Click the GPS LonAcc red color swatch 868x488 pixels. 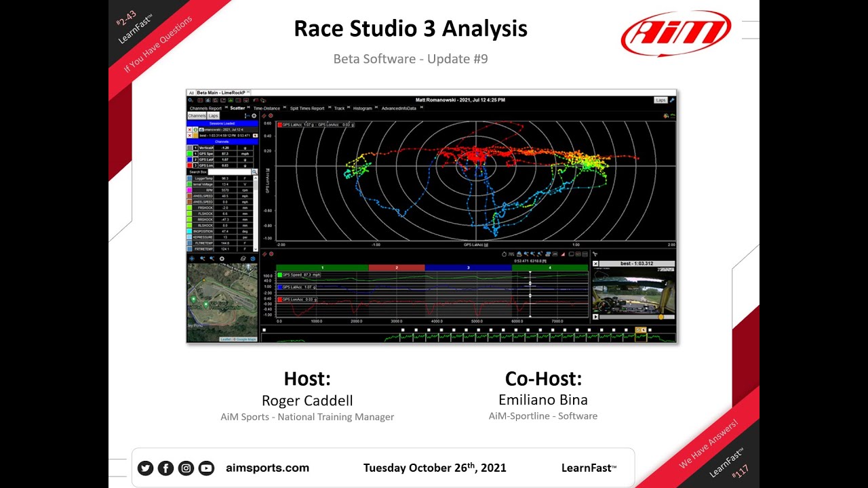(190, 165)
